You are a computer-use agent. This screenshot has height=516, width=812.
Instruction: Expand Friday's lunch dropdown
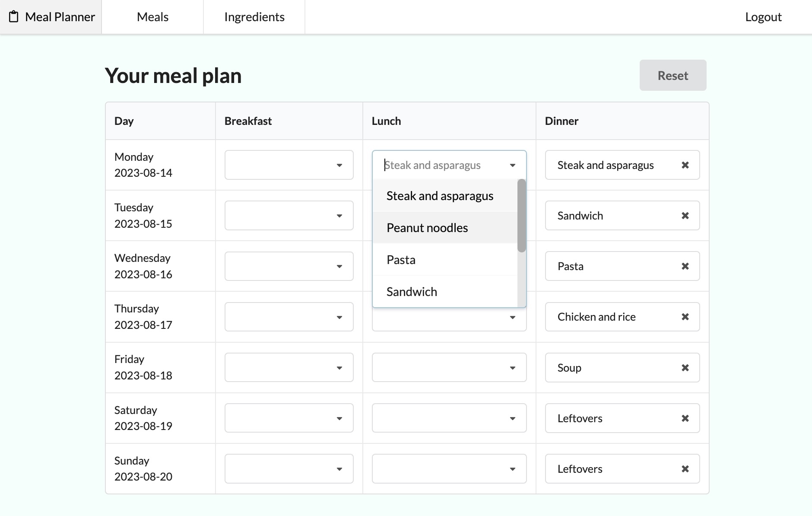449,368
